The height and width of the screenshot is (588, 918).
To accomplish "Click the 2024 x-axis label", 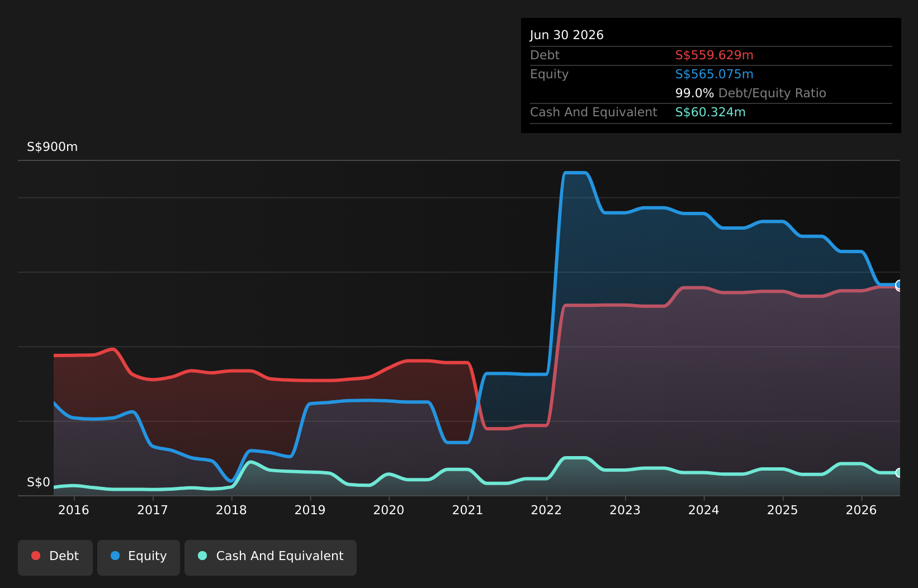I will tap(704, 510).
